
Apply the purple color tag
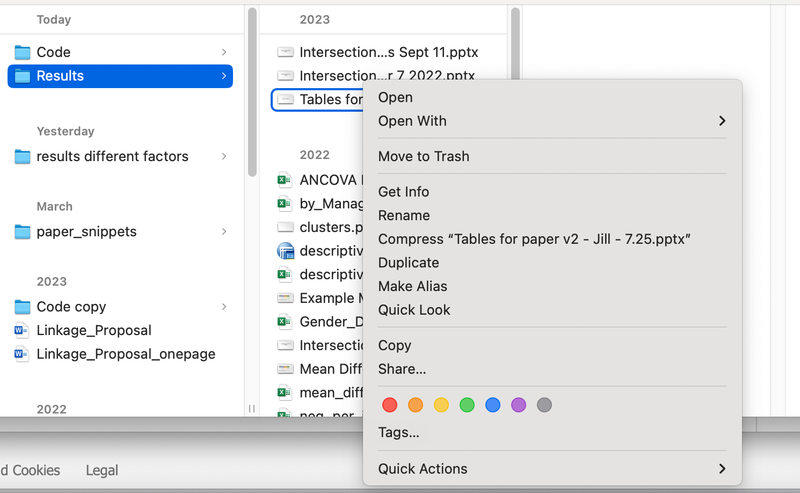tap(518, 405)
